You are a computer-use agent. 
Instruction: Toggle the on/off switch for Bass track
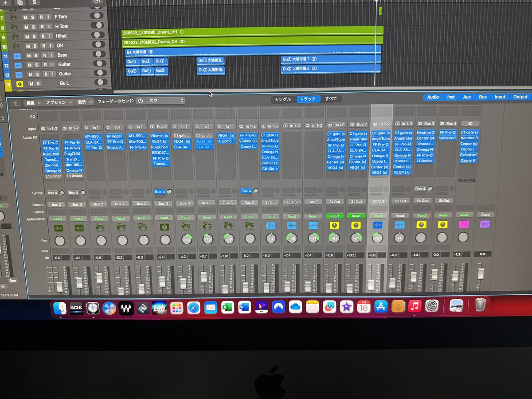[x=100, y=54]
